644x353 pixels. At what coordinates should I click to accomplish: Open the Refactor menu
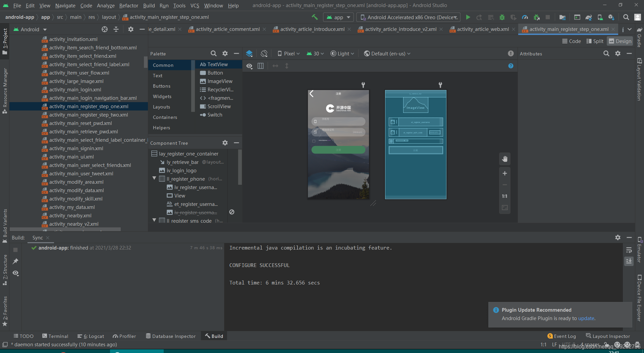pyautogui.click(x=128, y=5)
